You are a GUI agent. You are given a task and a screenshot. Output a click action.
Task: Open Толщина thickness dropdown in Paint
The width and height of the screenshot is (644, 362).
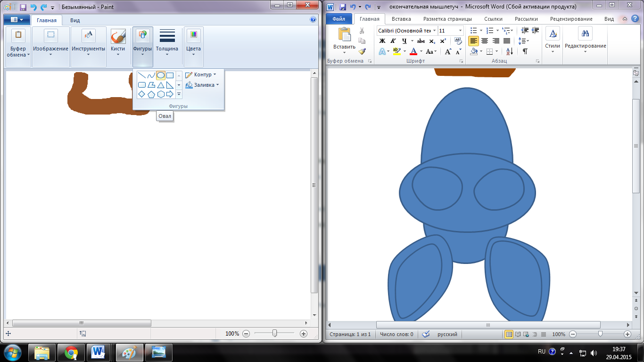point(167,46)
